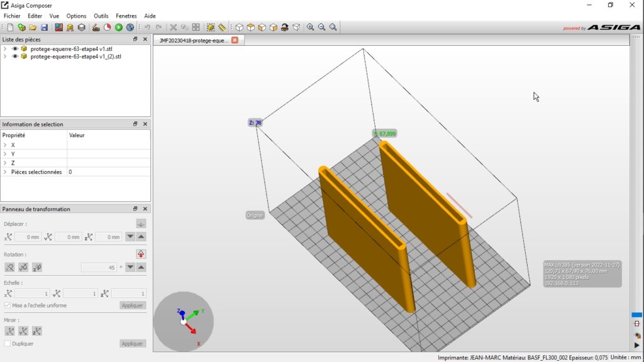Zoom out with the minus magnifier
644x362 pixels.
(x=322, y=28)
